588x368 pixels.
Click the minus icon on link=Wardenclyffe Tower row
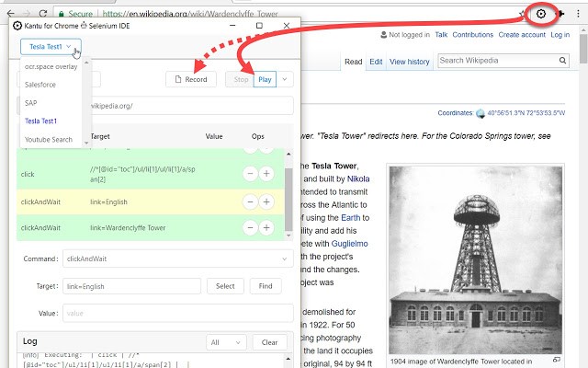[x=249, y=227]
